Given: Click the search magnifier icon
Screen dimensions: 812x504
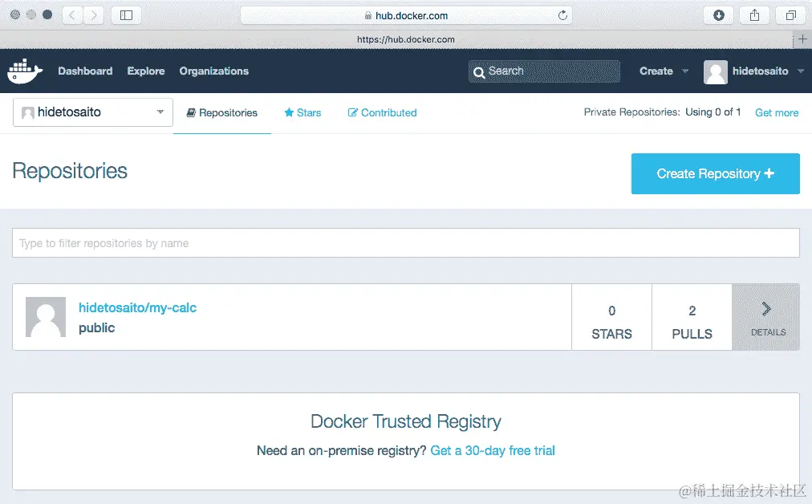Looking at the screenshot, I should [479, 72].
